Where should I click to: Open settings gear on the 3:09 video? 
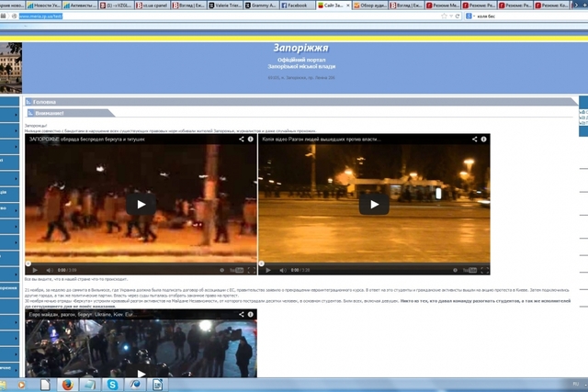point(222,270)
